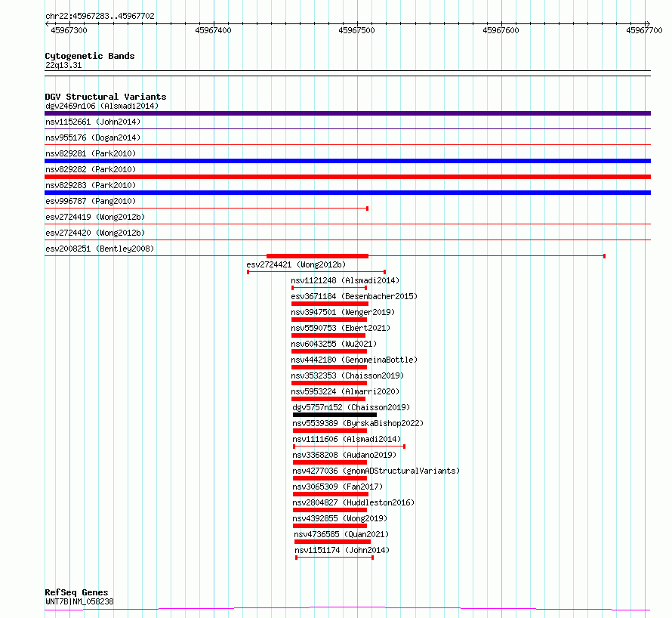Click the Cytogenetic Bands track heading

click(x=90, y=56)
